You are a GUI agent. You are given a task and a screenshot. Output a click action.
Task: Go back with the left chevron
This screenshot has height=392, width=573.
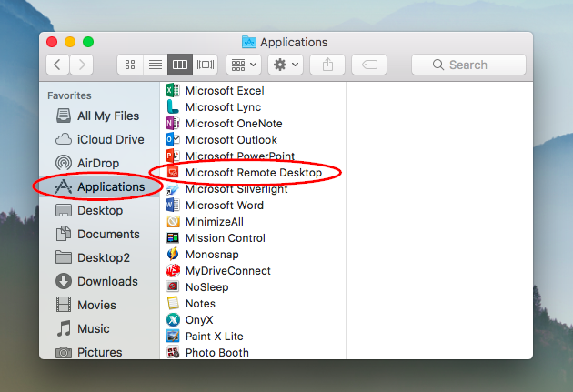click(x=57, y=65)
